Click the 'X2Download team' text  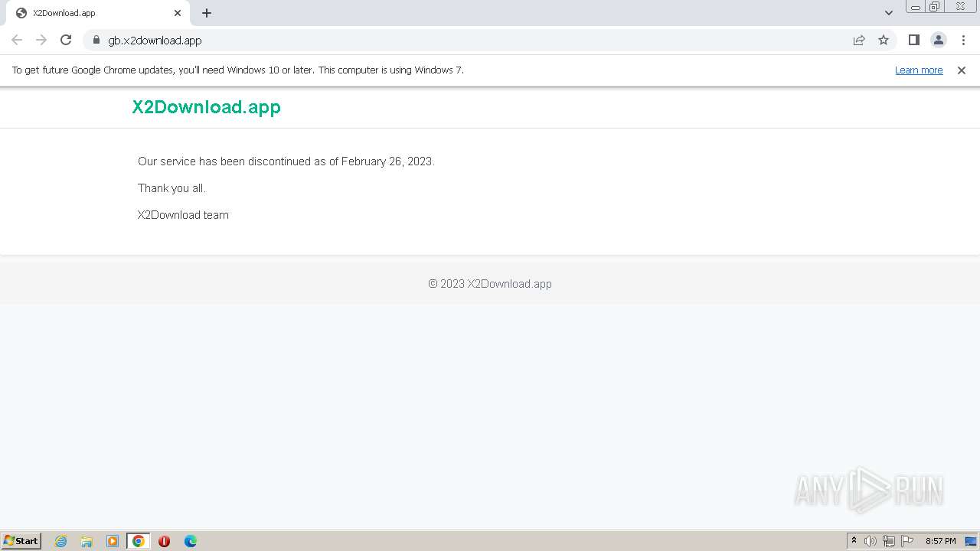[x=183, y=215]
